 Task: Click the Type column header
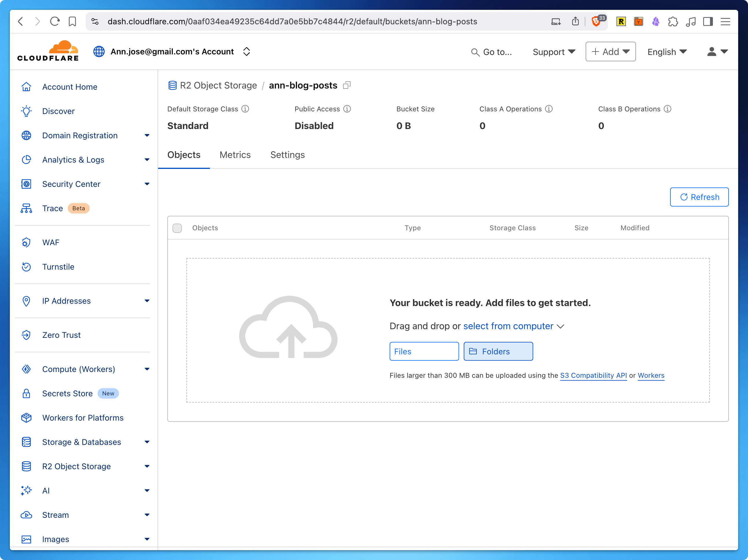click(412, 228)
